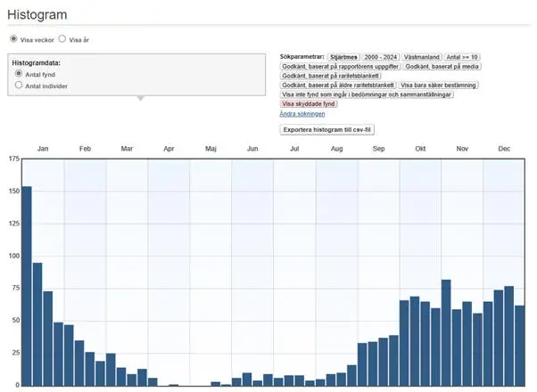Click the 'Sep' month label on the chart

coord(378,149)
